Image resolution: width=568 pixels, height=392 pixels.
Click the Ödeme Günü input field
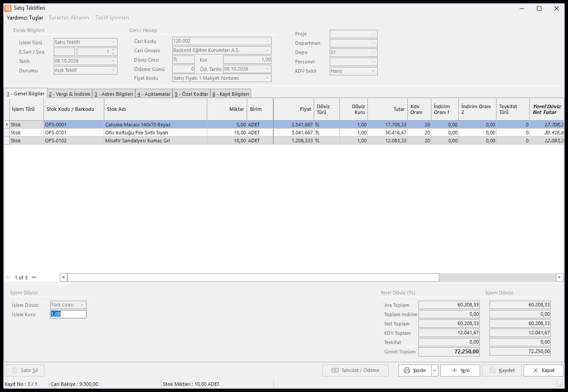click(x=183, y=69)
